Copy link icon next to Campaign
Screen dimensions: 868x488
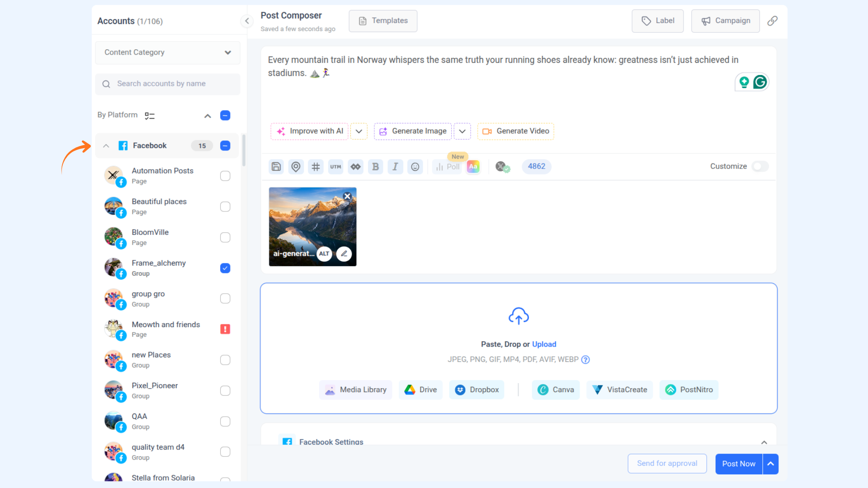[x=773, y=21]
